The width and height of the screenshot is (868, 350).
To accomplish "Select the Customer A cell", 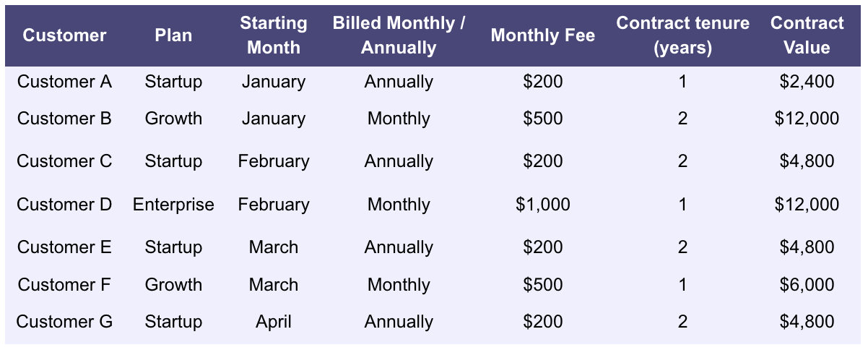I will click(64, 82).
